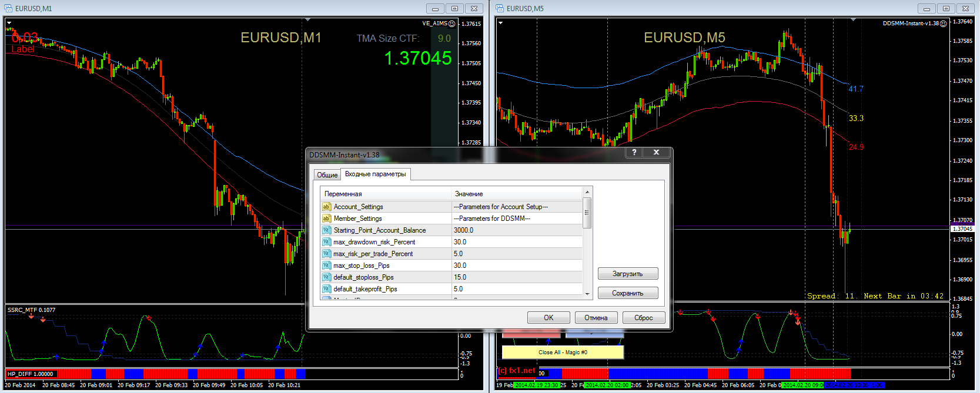Click the help question mark in DDSMM dialog
980x393 pixels.
(x=634, y=152)
